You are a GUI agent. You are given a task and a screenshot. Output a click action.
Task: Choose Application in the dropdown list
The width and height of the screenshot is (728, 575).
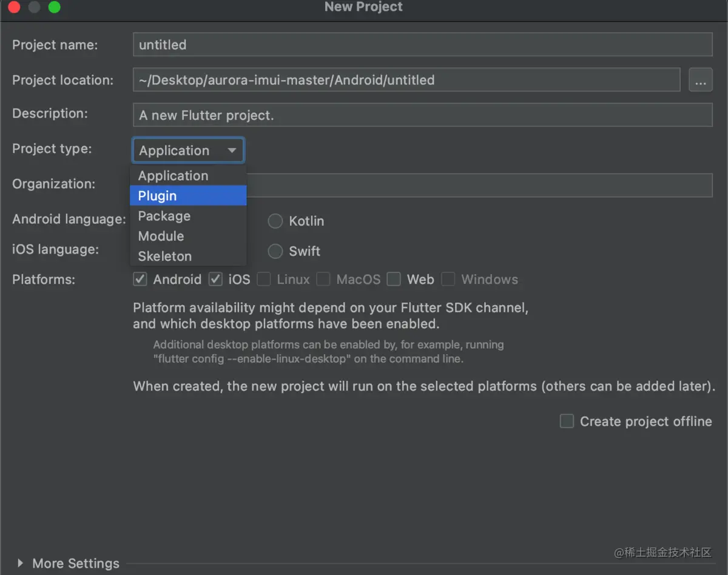click(x=188, y=176)
